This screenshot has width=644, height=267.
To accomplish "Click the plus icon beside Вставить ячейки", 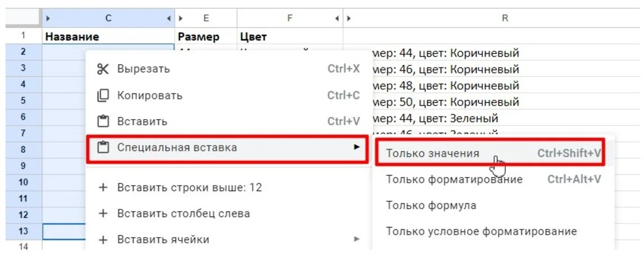I will point(103,239).
